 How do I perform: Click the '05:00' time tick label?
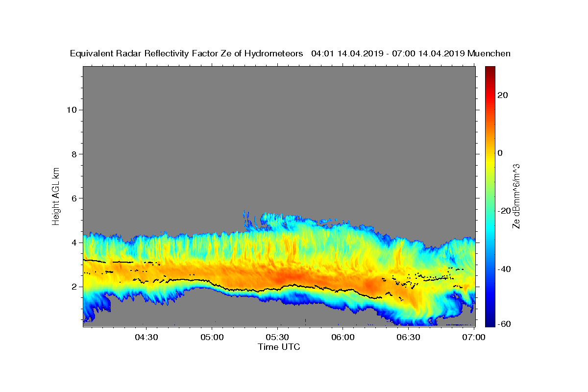coord(213,338)
